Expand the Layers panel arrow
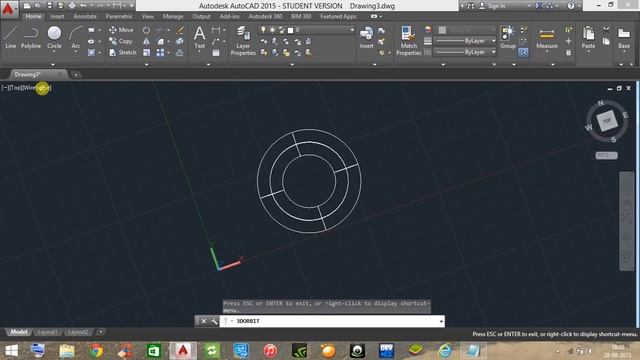 (x=292, y=64)
